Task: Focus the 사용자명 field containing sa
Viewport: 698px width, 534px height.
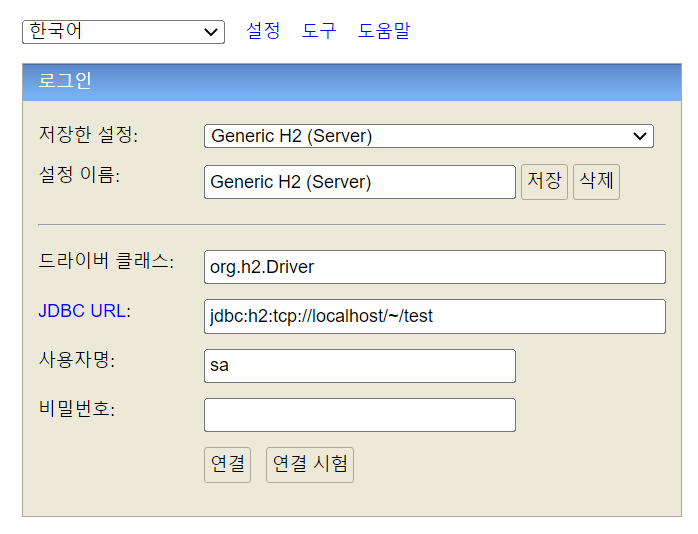Action: coord(360,366)
